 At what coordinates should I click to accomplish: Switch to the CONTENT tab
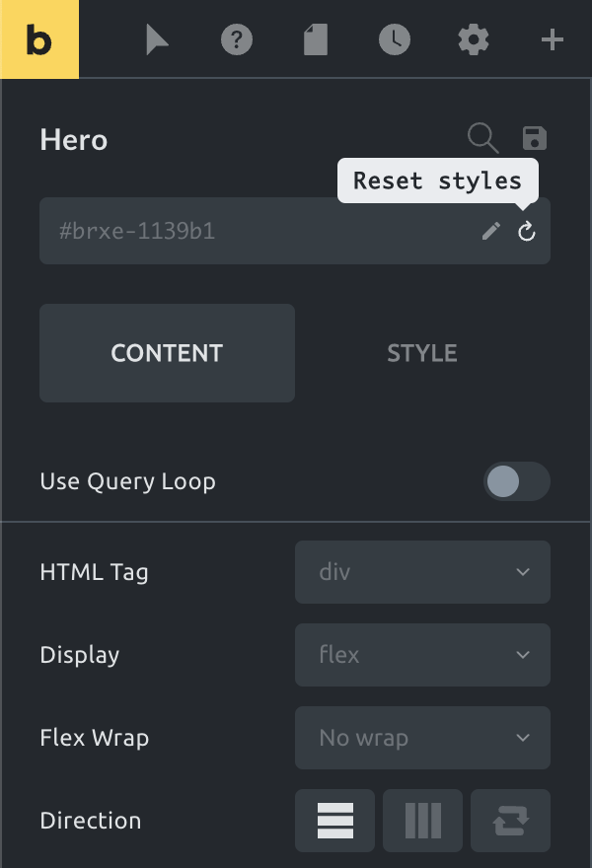168,353
